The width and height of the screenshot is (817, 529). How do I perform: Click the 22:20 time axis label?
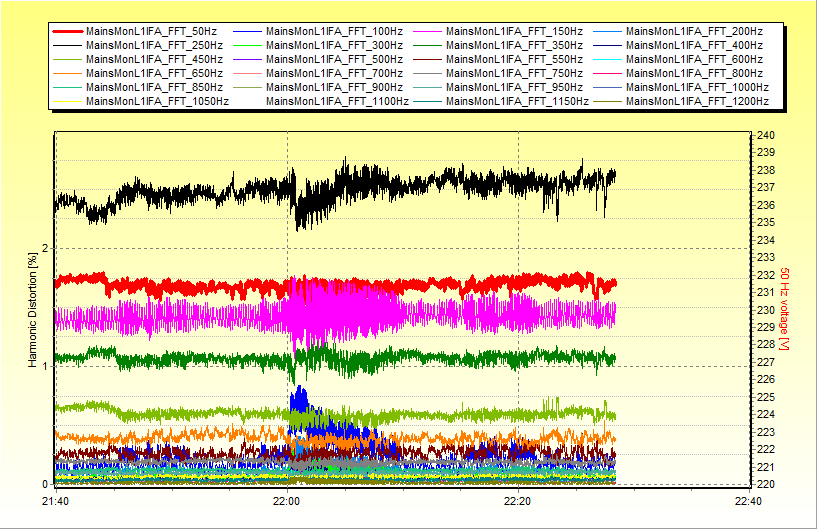click(x=518, y=501)
